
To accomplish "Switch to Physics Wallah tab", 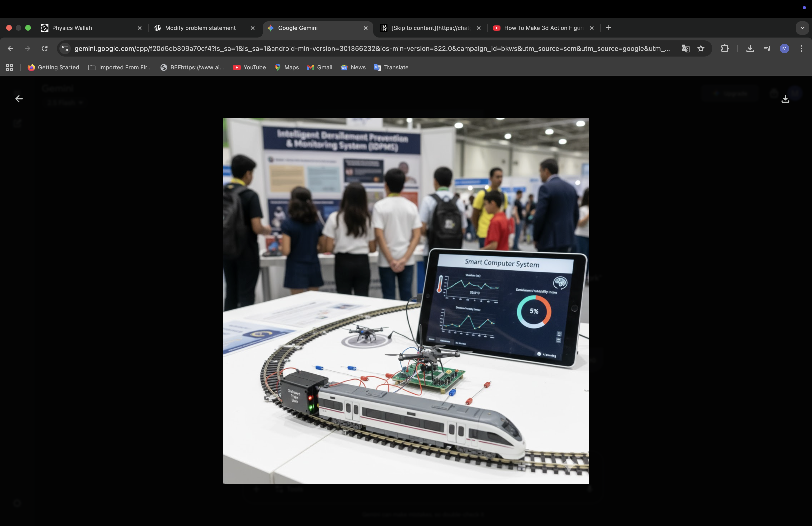I will 72,28.
